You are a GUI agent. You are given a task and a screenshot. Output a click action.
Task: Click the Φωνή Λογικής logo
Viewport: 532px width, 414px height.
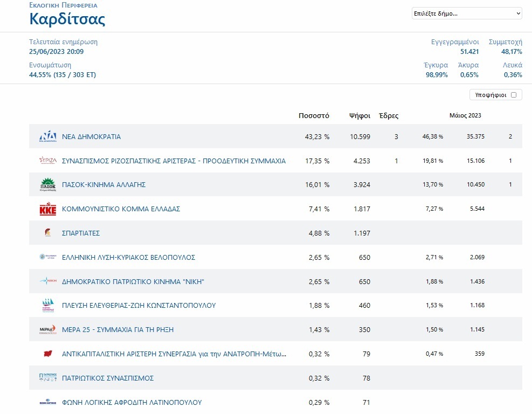pos(48,402)
